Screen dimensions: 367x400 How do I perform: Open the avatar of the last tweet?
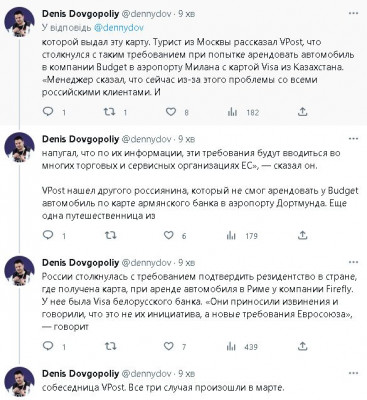coord(19,382)
